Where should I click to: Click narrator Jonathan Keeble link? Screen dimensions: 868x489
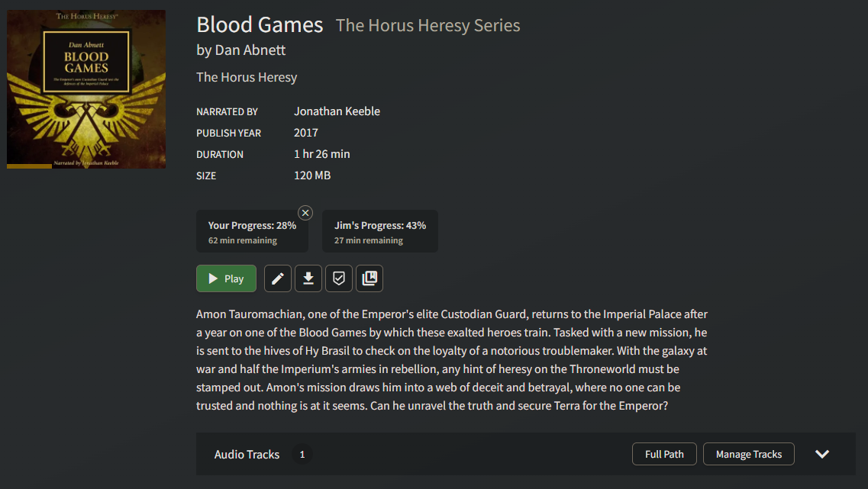337,111
